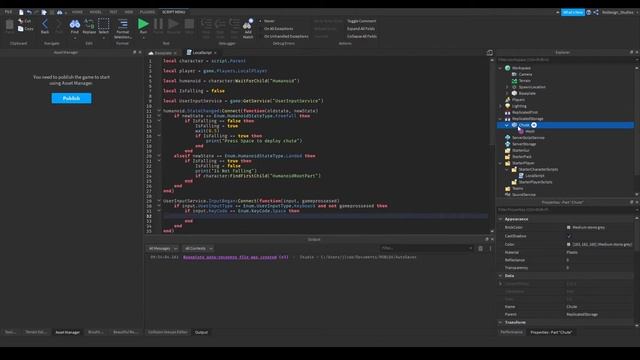Select Teams in the Explorer tree
Viewport: 640px width, 360px height.
click(x=518, y=189)
